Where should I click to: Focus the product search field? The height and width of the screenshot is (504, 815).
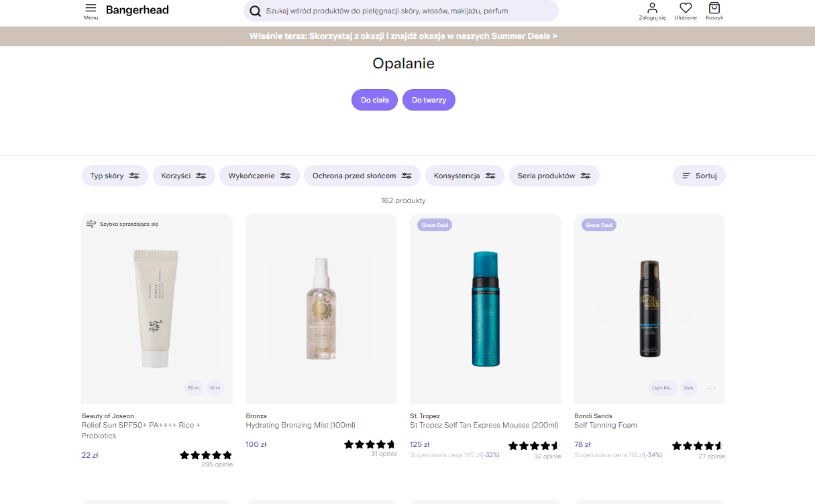pos(400,11)
